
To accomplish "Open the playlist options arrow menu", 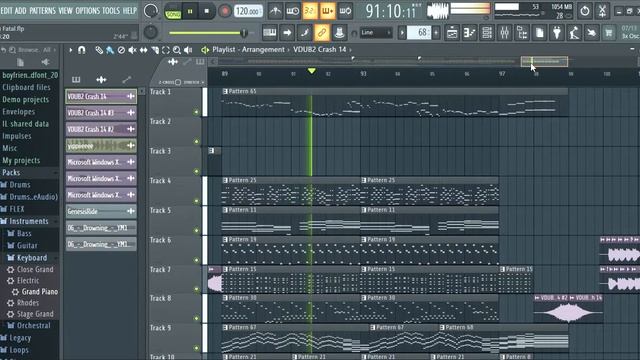I will click(x=71, y=50).
